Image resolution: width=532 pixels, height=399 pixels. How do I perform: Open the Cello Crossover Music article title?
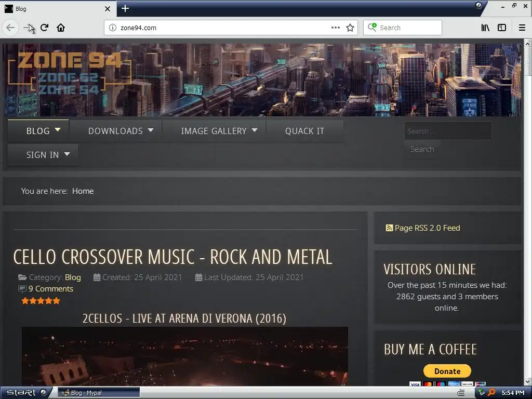pos(172,257)
